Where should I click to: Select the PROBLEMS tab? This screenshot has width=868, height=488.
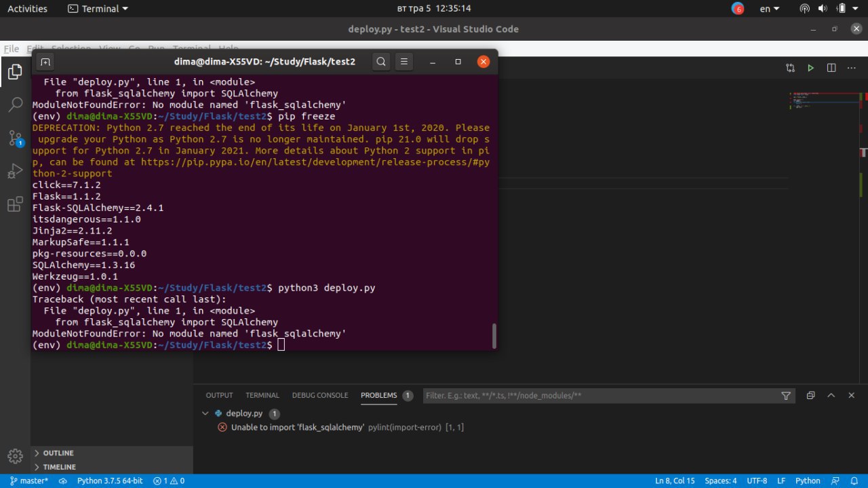pos(378,395)
